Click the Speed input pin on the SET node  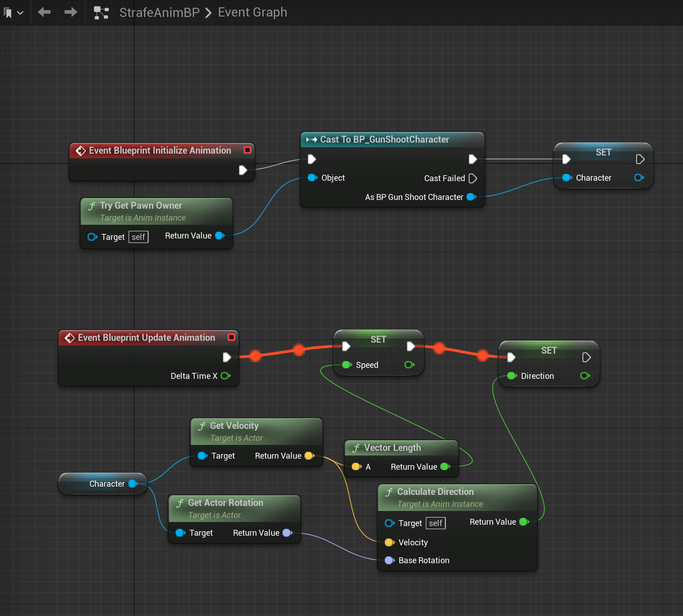(347, 365)
